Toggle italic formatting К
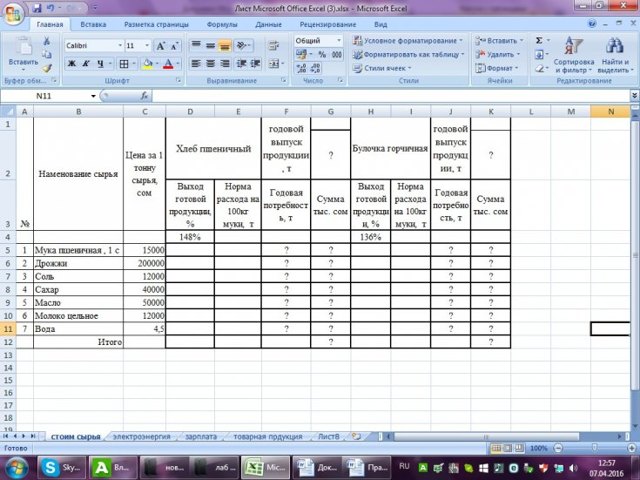The width and height of the screenshot is (640, 480). [x=86, y=64]
